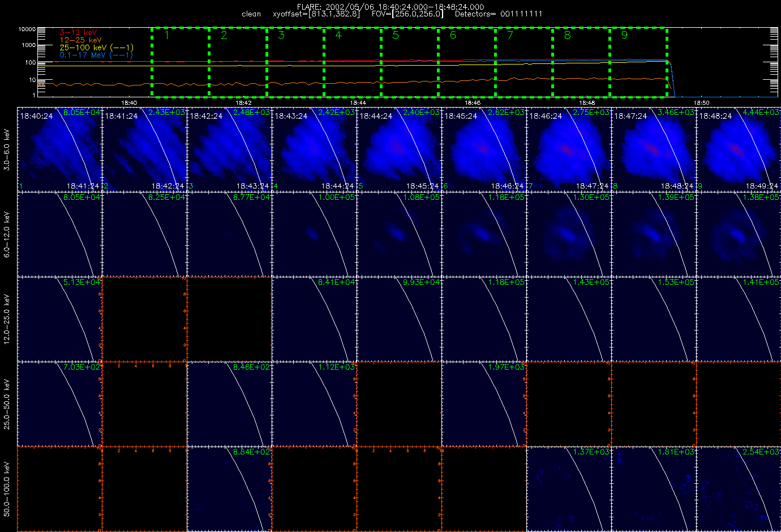Select interval 5 box in the light curve
The image size is (781, 532).
click(x=409, y=62)
